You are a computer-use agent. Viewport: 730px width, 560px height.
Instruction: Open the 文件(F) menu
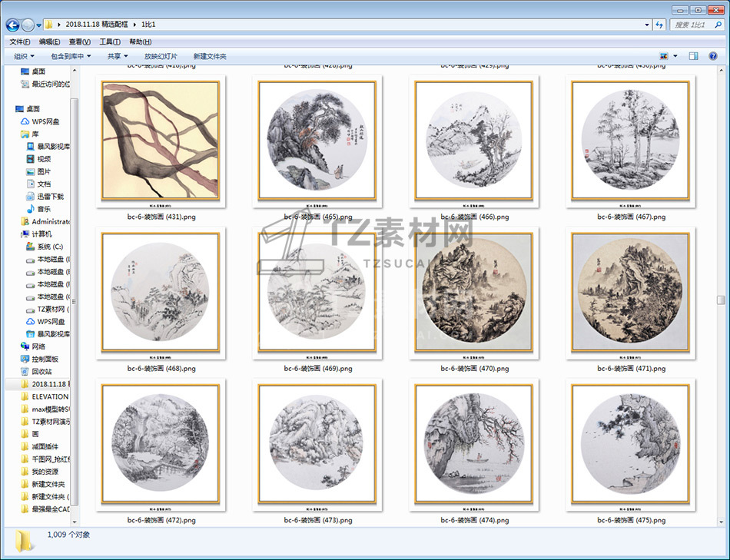coord(19,41)
